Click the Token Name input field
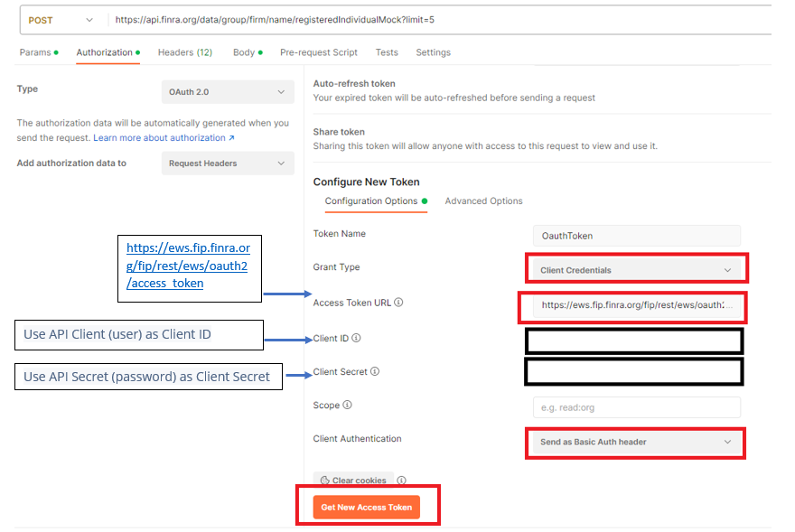Viewport: 795px width, 532px height. 636,236
